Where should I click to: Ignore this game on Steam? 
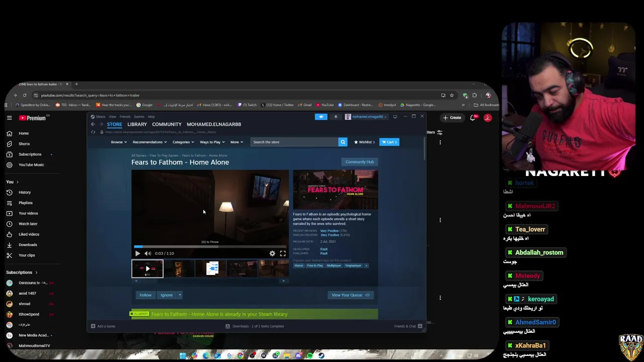click(x=167, y=295)
